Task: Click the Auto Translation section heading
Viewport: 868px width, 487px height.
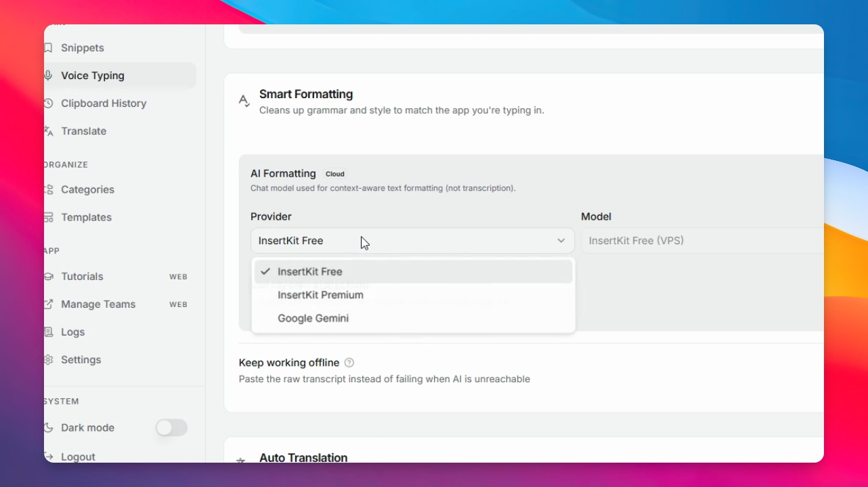Action: tap(303, 457)
